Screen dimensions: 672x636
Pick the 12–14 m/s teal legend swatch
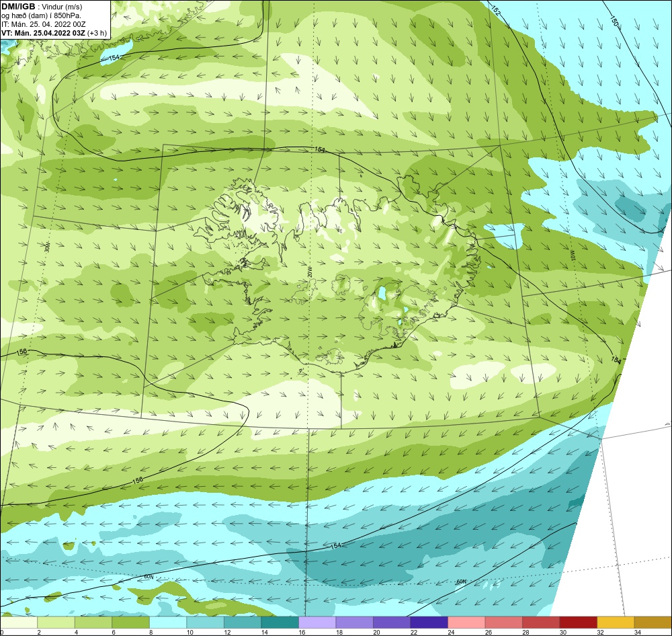click(x=243, y=623)
